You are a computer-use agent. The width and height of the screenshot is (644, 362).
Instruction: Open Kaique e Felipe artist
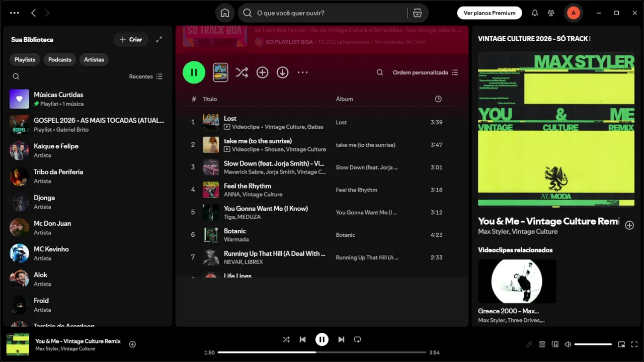tap(88, 150)
